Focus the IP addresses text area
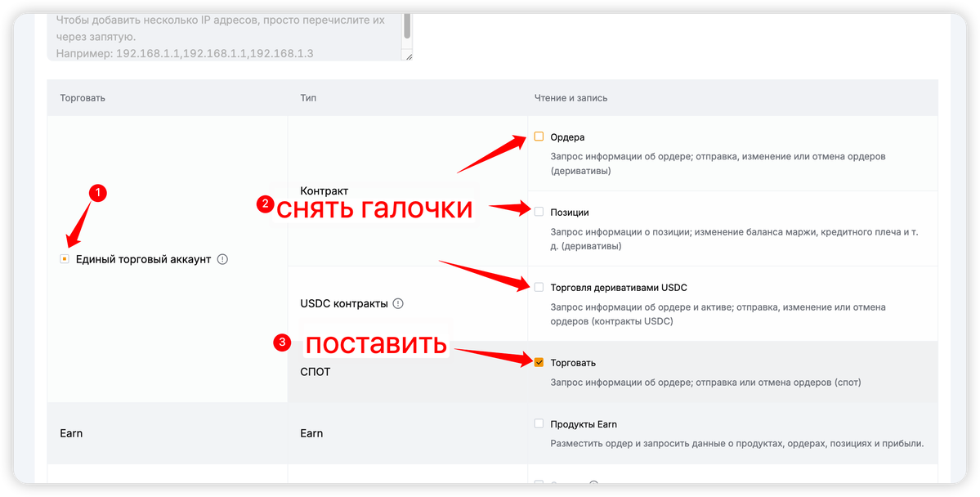 (221, 37)
